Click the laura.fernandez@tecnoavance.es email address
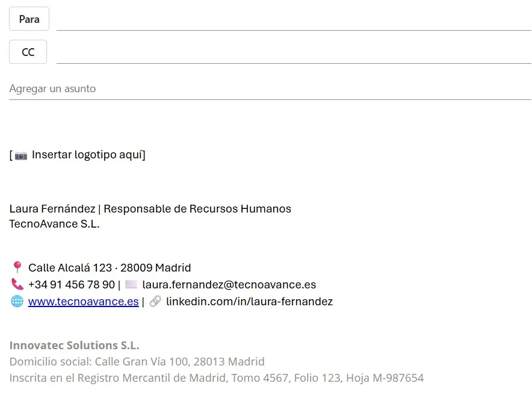Image resolution: width=532 pixels, height=404 pixels. pos(229,284)
